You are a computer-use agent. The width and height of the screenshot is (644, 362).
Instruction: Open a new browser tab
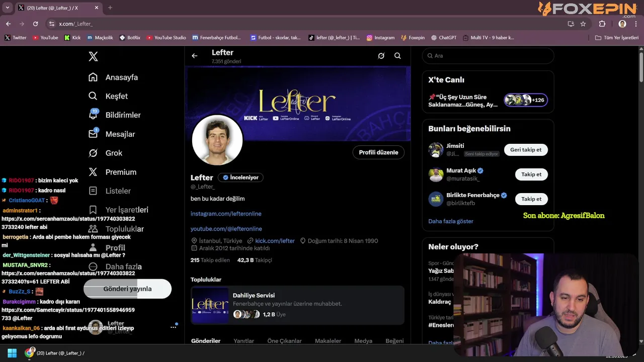110,8
